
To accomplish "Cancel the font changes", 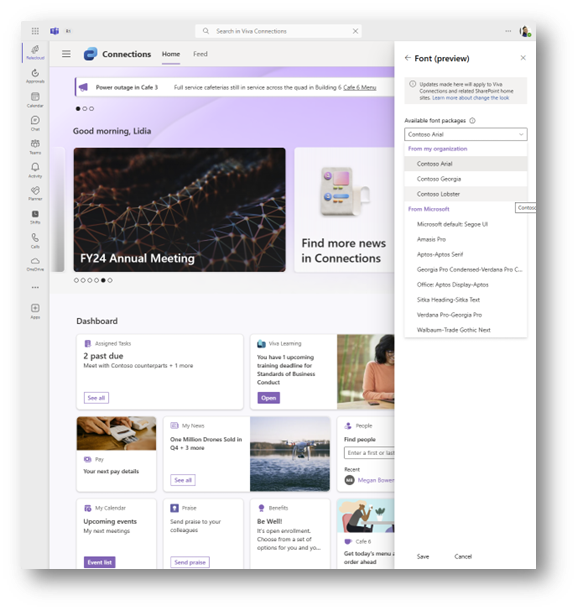I will [463, 556].
